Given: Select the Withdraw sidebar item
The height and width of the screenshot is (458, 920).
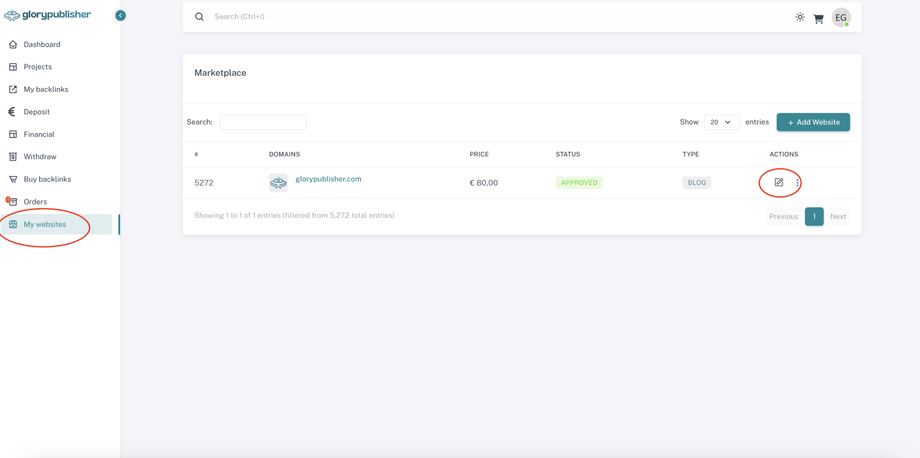Looking at the screenshot, I should [x=40, y=157].
